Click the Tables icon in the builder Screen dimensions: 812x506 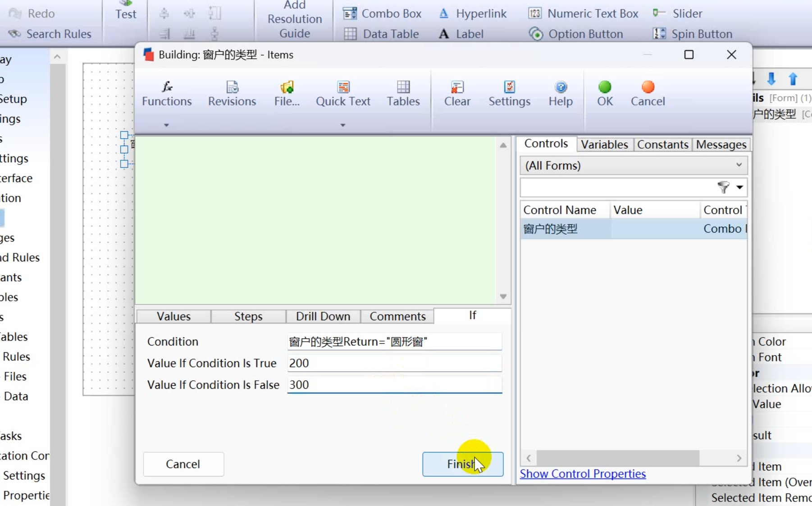click(403, 94)
